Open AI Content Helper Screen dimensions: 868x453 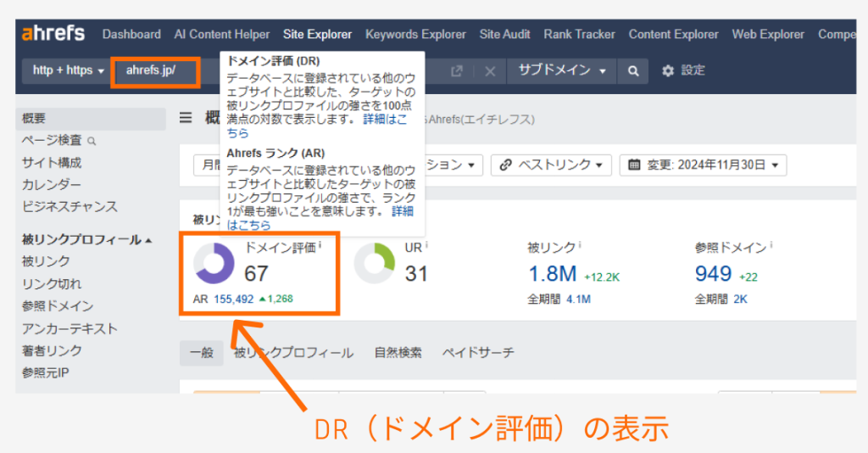point(222,34)
